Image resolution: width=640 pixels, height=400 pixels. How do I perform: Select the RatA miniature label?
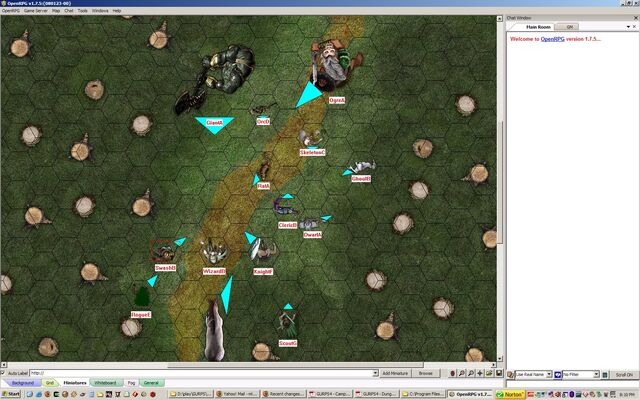(x=263, y=186)
